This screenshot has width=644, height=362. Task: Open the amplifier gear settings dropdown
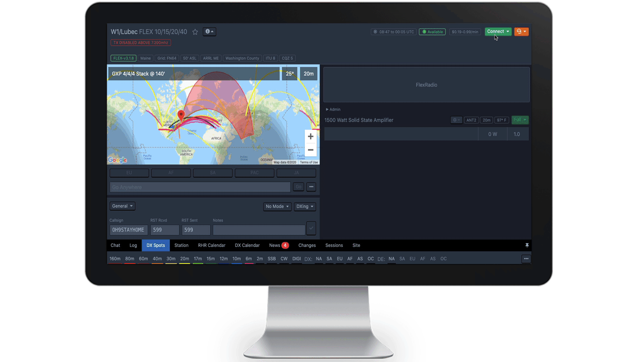(456, 120)
